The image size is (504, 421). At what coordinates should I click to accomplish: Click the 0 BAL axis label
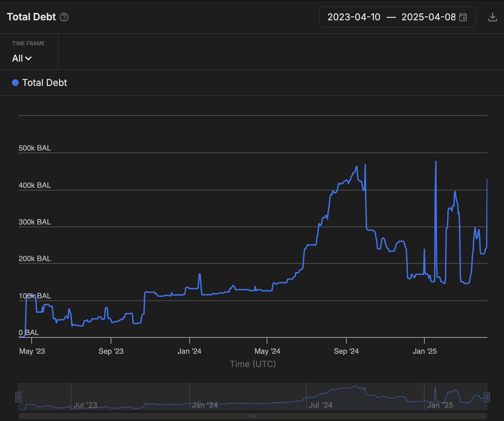click(x=29, y=332)
